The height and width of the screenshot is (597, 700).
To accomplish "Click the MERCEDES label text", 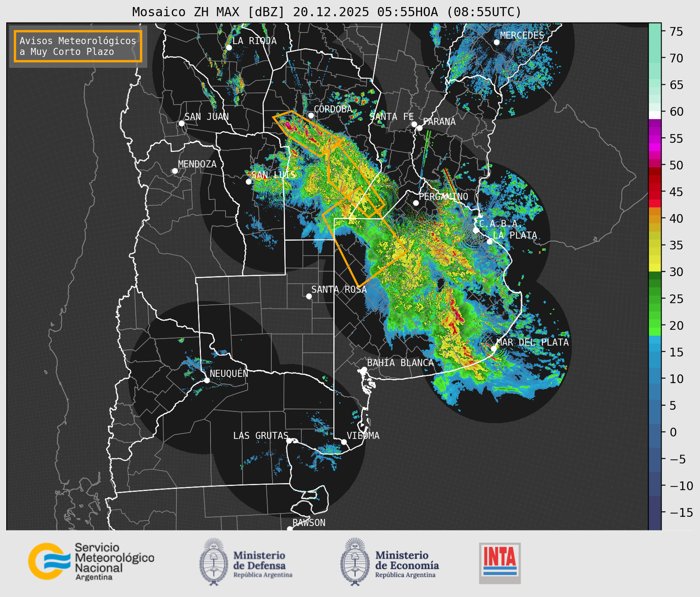I will click(522, 36).
